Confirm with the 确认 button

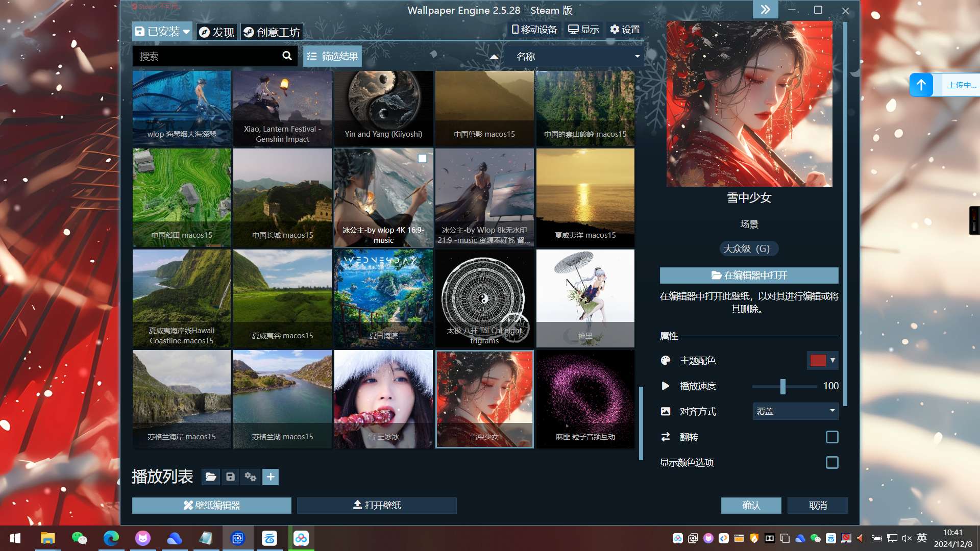coord(751,505)
